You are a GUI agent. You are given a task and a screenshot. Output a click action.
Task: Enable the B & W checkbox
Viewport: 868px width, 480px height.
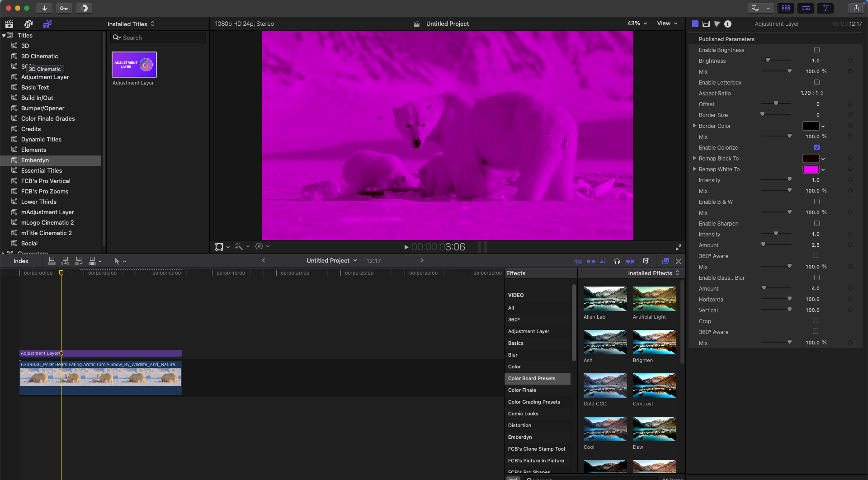[x=816, y=202]
